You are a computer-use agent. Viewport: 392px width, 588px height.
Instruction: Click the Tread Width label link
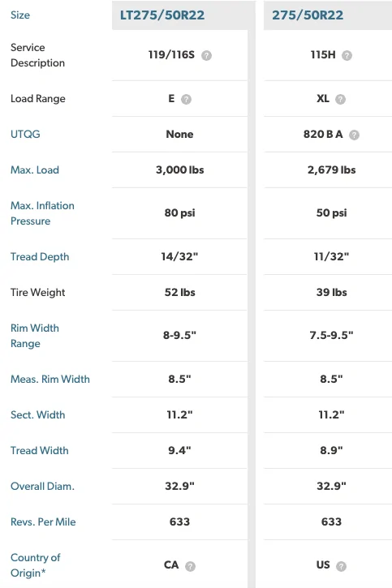click(x=40, y=450)
